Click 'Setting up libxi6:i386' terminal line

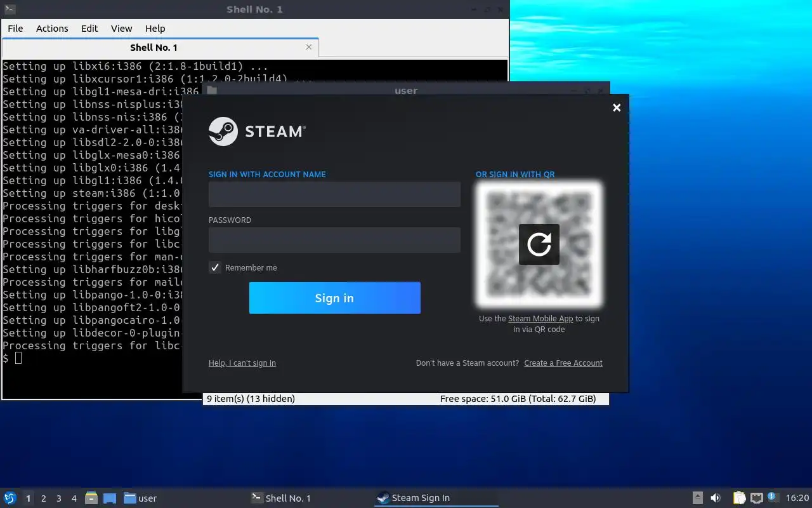point(135,66)
